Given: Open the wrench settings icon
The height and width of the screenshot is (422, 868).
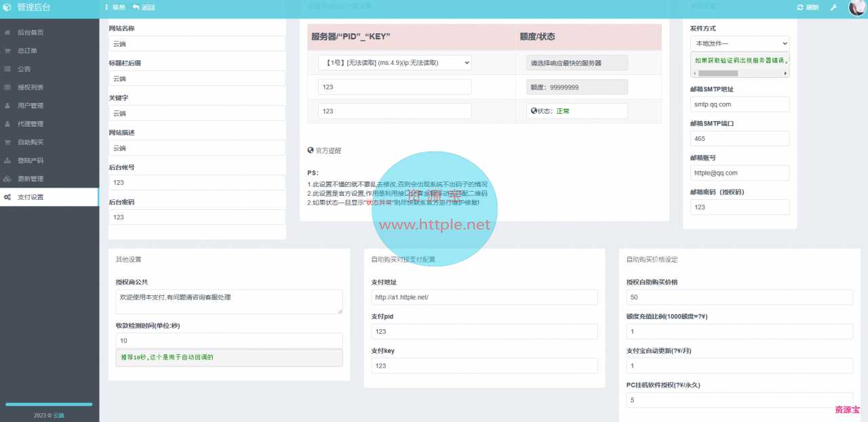Looking at the screenshot, I should pyautogui.click(x=833, y=7).
